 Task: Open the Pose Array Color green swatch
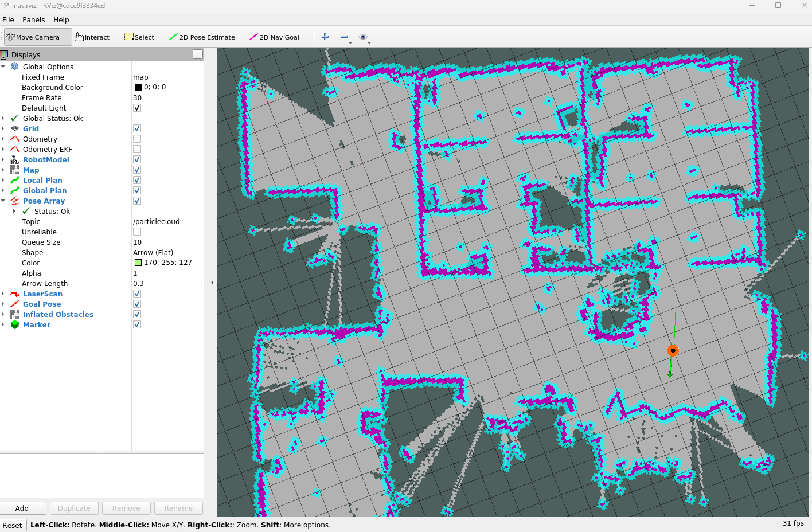click(138, 263)
